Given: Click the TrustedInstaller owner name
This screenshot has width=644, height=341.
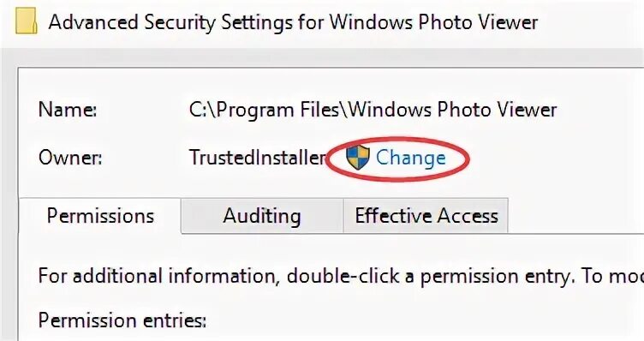Looking at the screenshot, I should 258,158.
